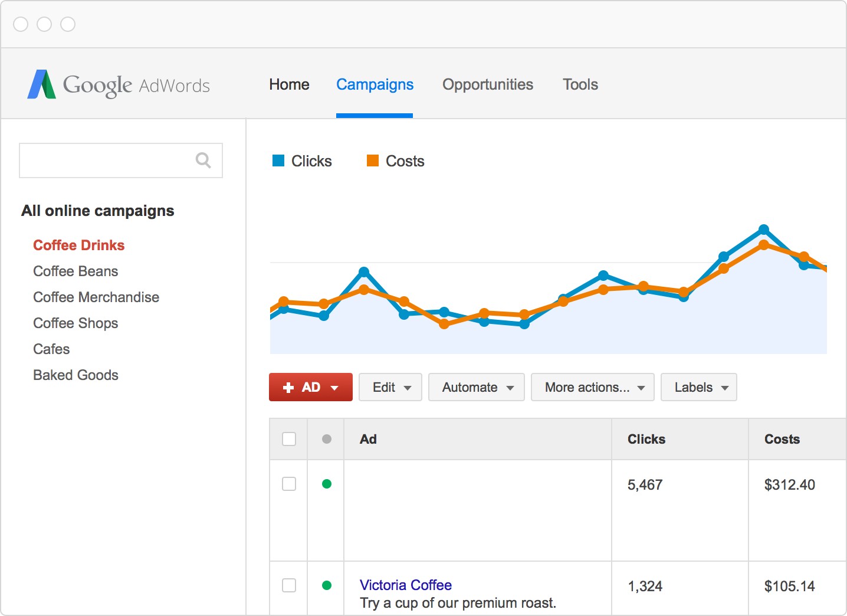This screenshot has height=616, width=847.
Task: Click the third window control circle
Action: 68,24
